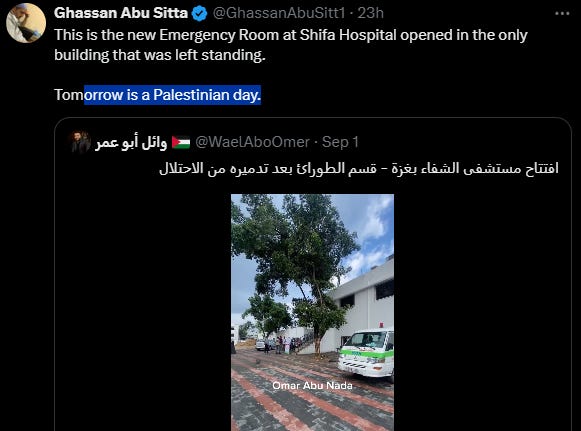Open quoted tweet via Sep 1 date
Viewport: 581px width, 431px height.
(340, 142)
